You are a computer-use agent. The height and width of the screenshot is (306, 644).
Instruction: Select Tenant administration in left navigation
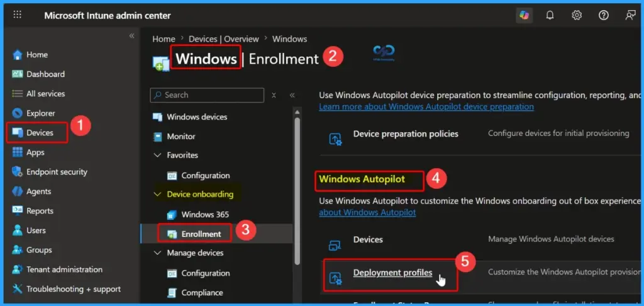coord(65,269)
